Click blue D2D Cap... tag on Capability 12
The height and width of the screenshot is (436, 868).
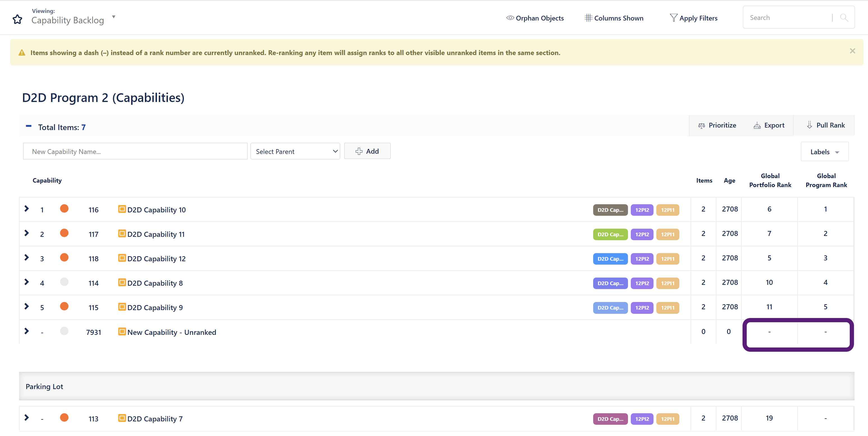click(610, 259)
